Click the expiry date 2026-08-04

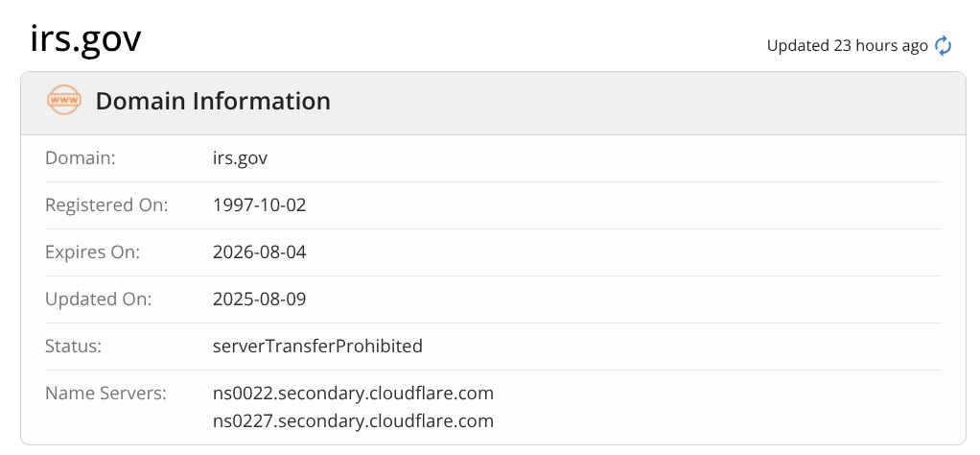point(259,251)
